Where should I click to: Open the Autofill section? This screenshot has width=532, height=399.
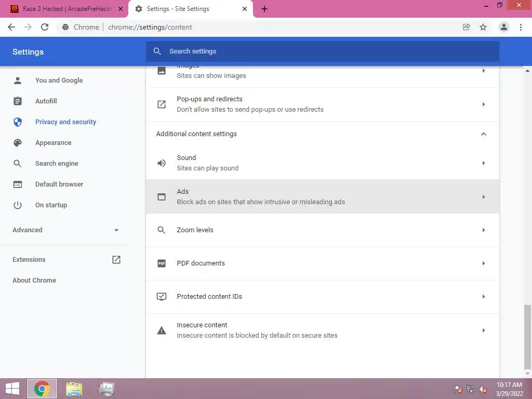tap(46, 101)
